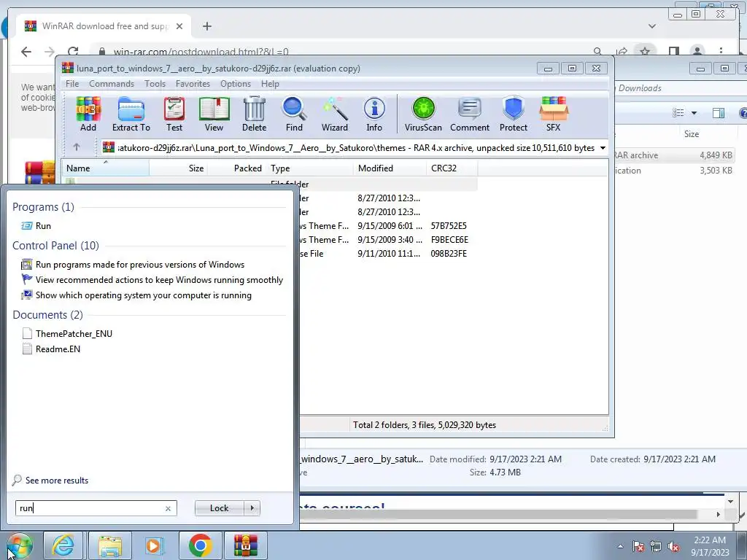Click the View book icon
Viewport: 747px width, 560px height.
[x=214, y=114]
